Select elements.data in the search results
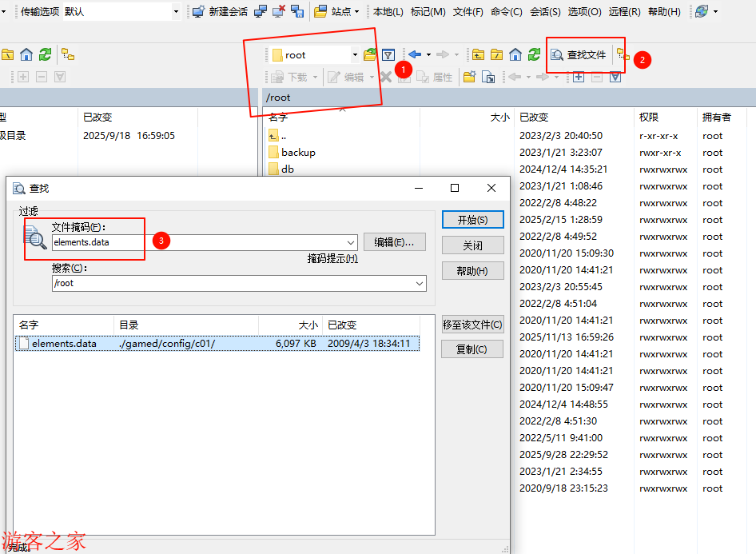Viewport: 756px width, 554px height. (x=64, y=344)
